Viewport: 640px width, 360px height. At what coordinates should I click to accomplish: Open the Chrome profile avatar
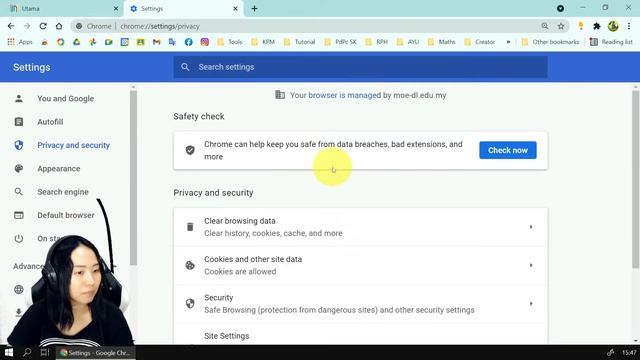coord(613,26)
